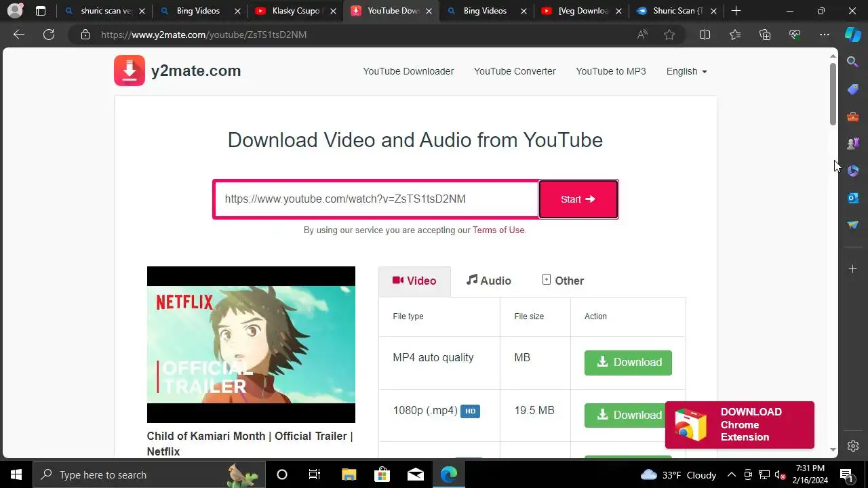Click the Netflix trailer thumbnail
Image resolution: width=868 pixels, height=488 pixels.
(251, 344)
